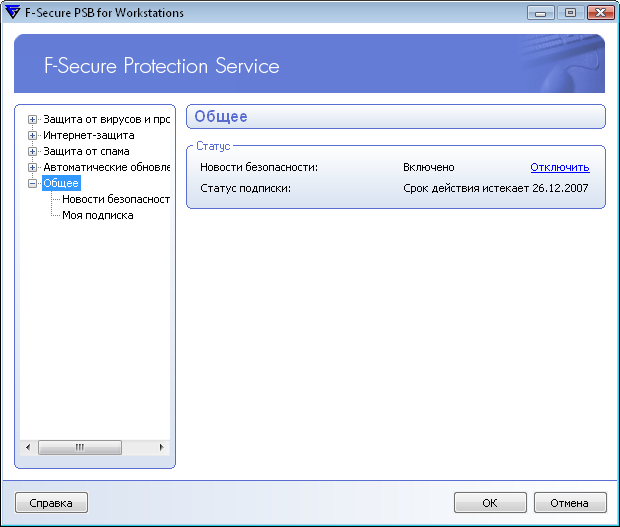Viewport: 620px width, 527px height.
Task: Expand the Защита от спама node
Action: (x=32, y=151)
